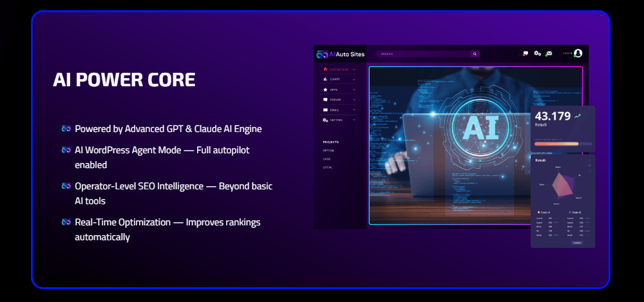Click the Email envelope icon in sidebar
Viewport: 644px width, 302px height.
point(325,109)
